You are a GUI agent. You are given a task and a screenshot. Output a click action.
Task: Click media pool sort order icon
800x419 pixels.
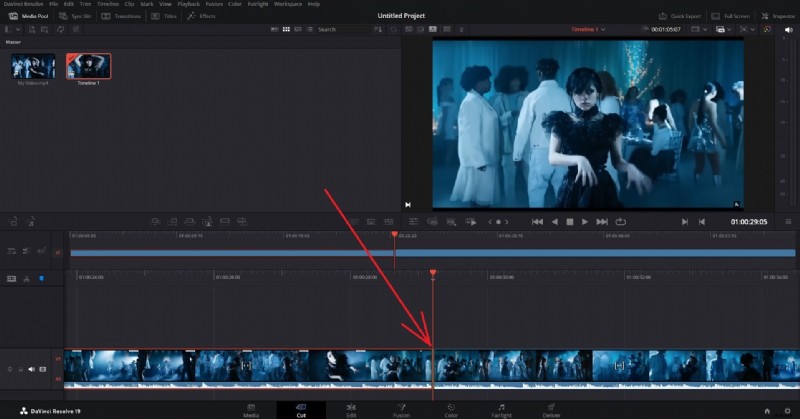(x=378, y=30)
